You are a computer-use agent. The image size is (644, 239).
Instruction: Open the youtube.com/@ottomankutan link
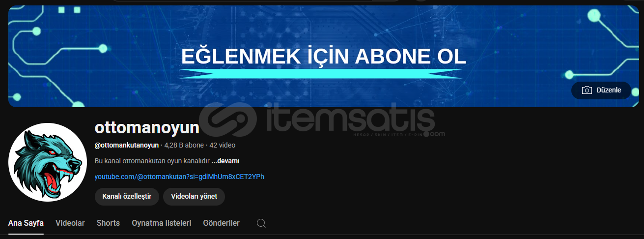point(179,177)
